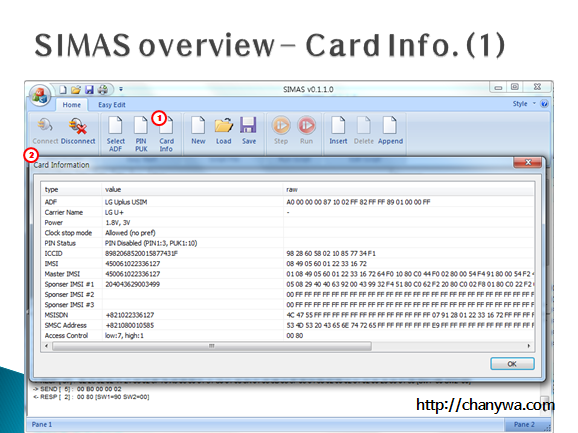Click the print quick access icon
This screenshot has height=433, width=578.
tap(103, 90)
